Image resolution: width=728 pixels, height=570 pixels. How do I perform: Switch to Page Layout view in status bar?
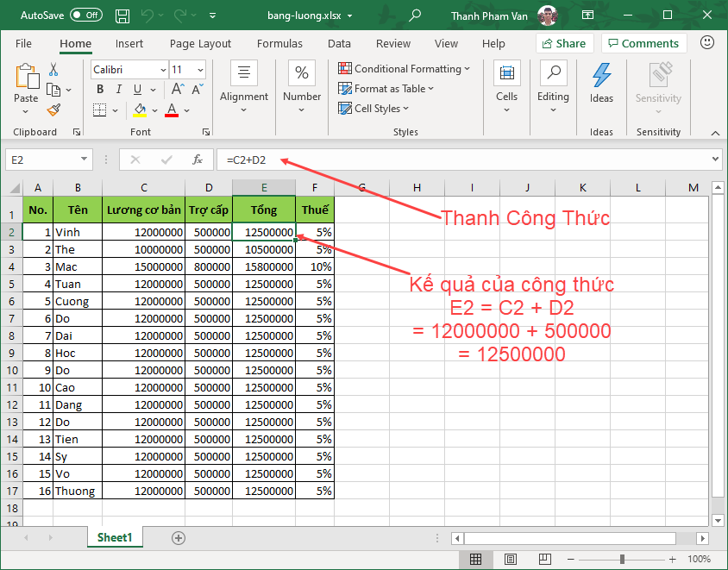pyautogui.click(x=511, y=559)
